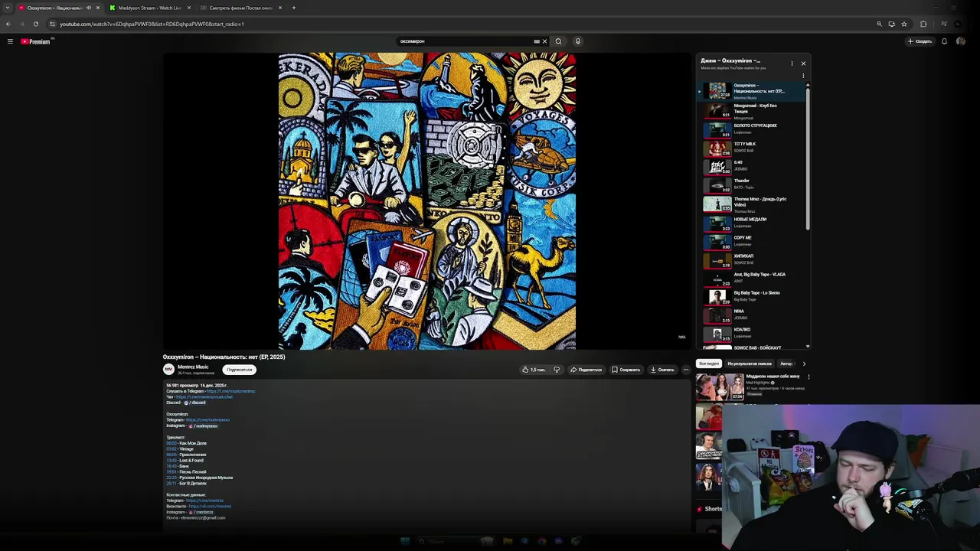This screenshot has height=551, width=980.
Task: Open a new browser tab with the plus
Action: 294,8
